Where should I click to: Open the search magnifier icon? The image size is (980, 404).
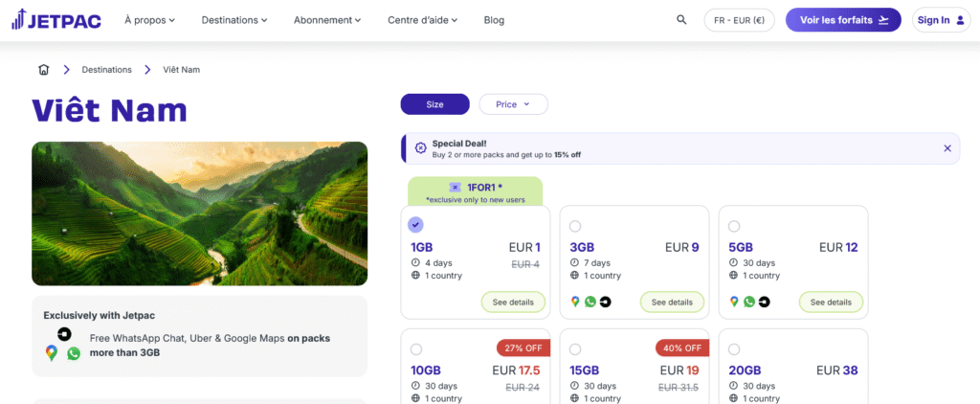[681, 20]
